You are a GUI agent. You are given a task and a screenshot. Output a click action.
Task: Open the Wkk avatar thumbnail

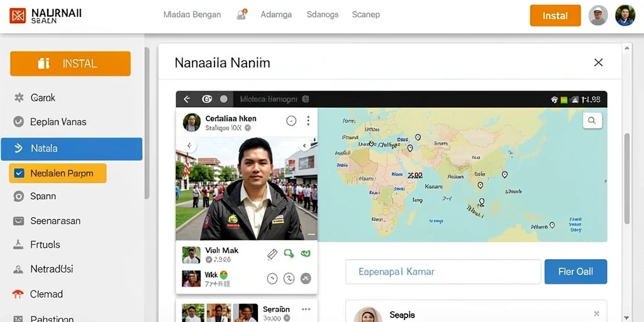(191, 279)
